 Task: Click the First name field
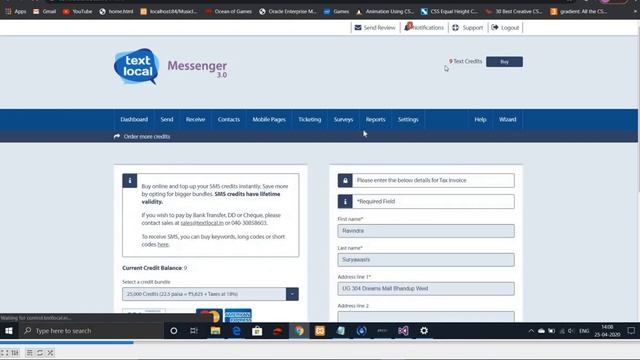[x=426, y=231]
